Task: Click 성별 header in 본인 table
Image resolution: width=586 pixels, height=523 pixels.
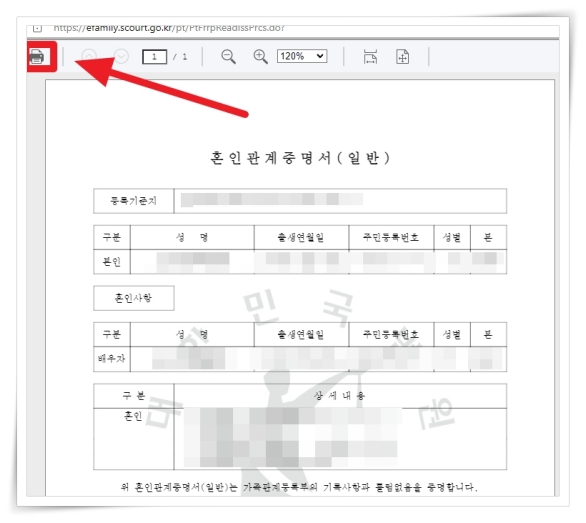Action: [x=452, y=237]
